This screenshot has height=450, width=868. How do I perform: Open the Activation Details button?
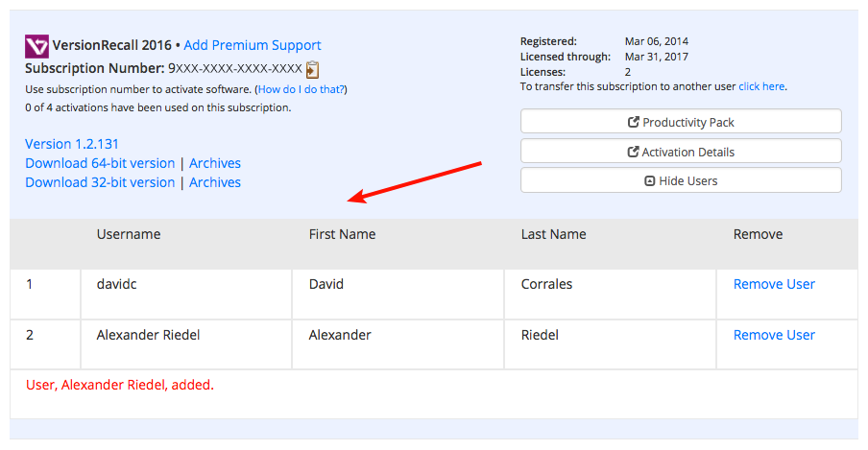pyautogui.click(x=681, y=151)
